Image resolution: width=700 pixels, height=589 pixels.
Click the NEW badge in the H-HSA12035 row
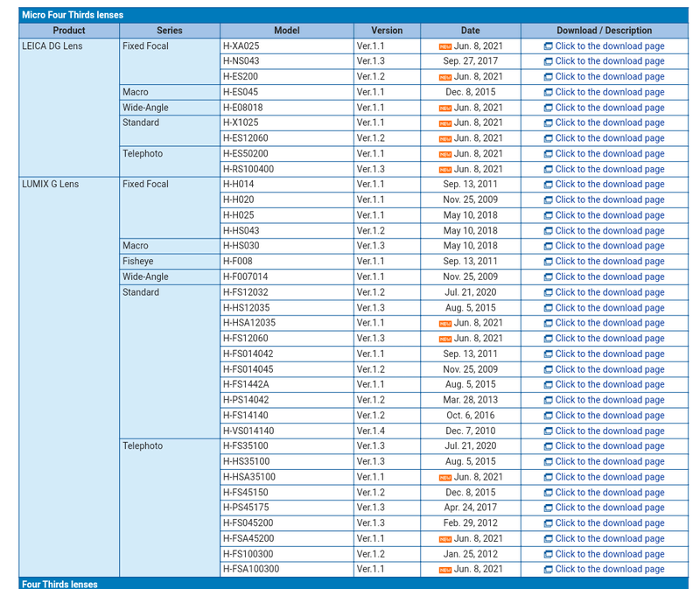(445, 323)
